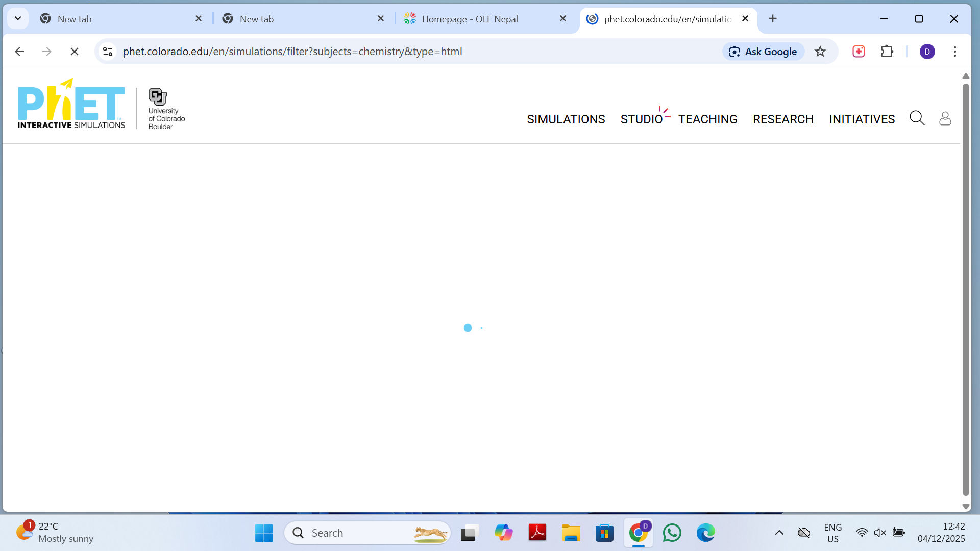Open the INITIATIVES menu
The image size is (980, 551).
pos(862,119)
